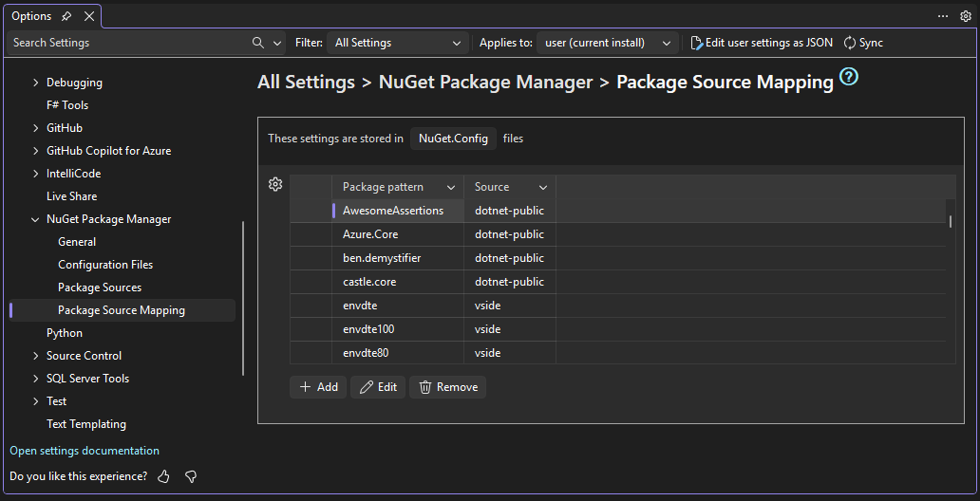Select the envdte100 row
Viewport: 980px width, 501px height.
[617, 329]
